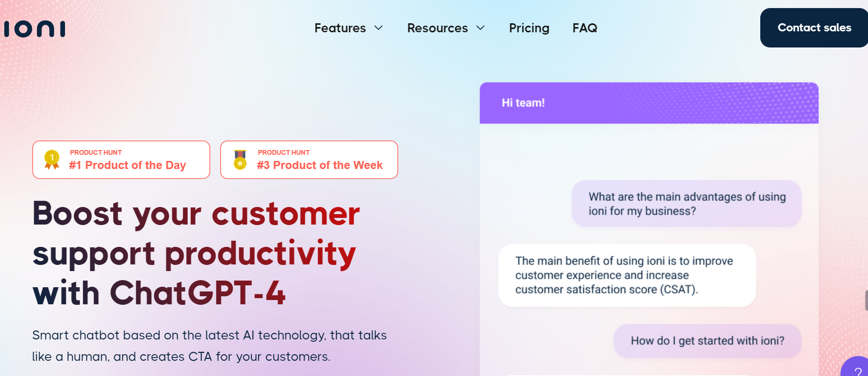
Task: Open the #3 Product of the Week badge
Action: [308, 160]
